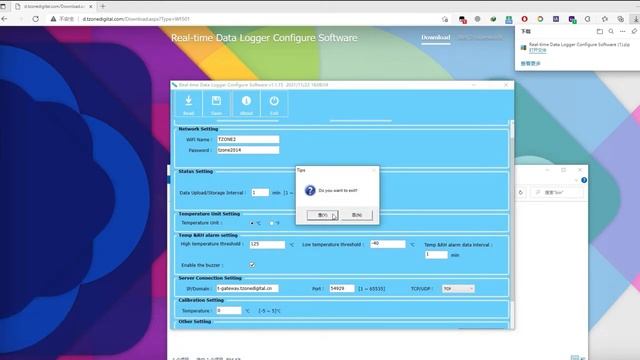Viewport: 640px width, 360px height.
Task: Click the blue help icon in background window
Action: pyautogui.click(x=584, y=180)
